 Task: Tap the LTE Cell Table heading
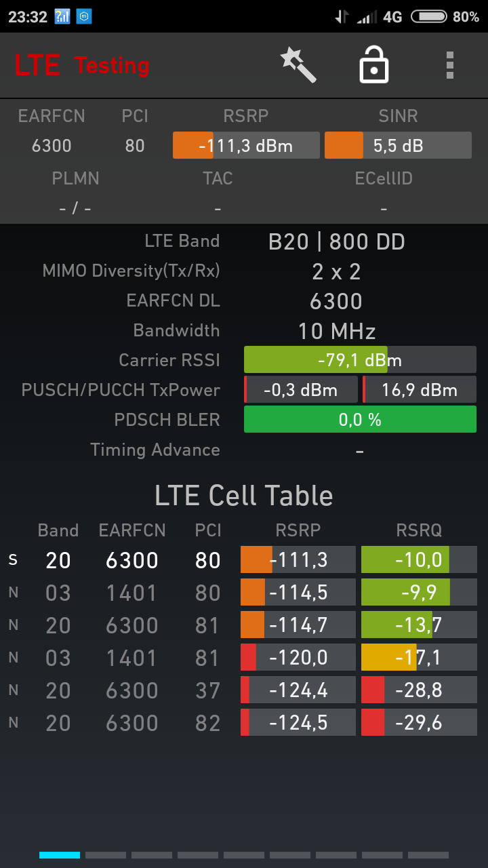tap(244, 496)
